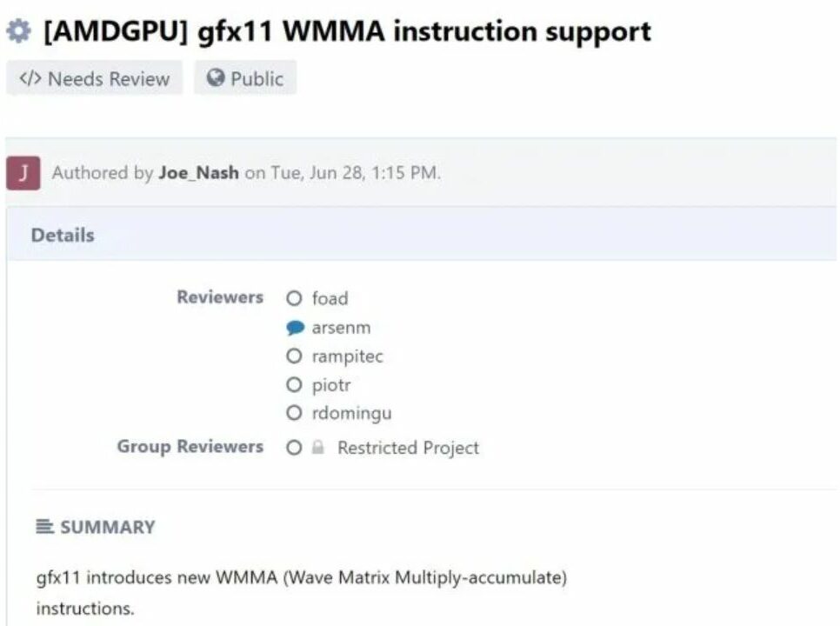
Task: Collapse the SUMMARY section
Action: click(x=106, y=526)
